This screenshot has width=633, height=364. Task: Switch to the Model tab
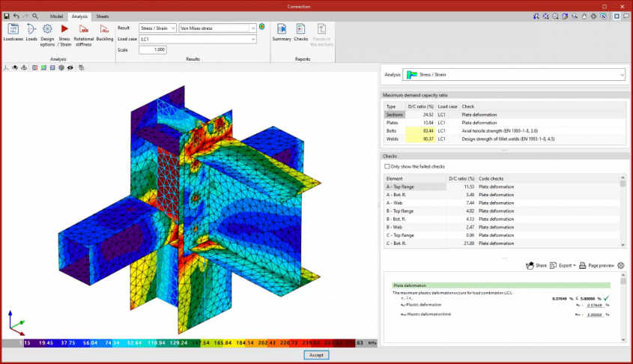tap(56, 16)
